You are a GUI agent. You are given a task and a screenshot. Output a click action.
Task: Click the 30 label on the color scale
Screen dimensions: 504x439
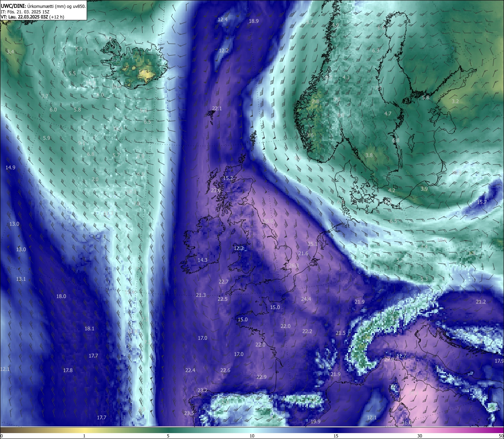click(420, 436)
